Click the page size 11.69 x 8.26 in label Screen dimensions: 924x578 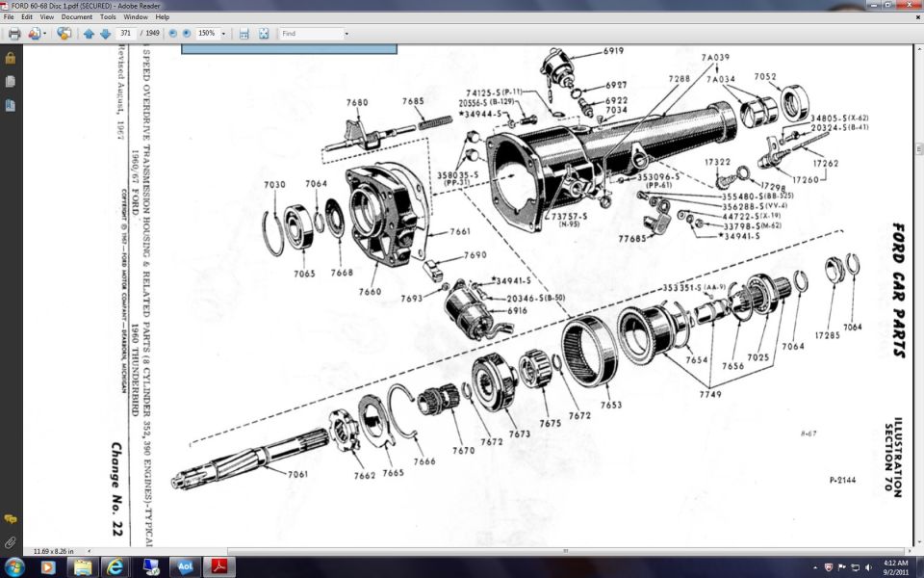(53, 551)
